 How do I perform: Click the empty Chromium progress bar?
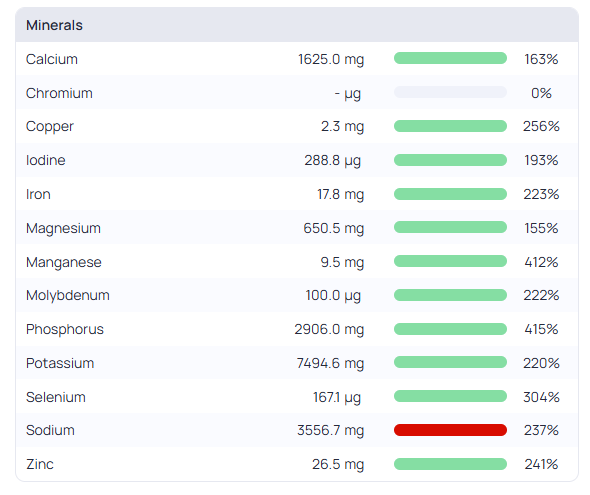[x=450, y=92]
